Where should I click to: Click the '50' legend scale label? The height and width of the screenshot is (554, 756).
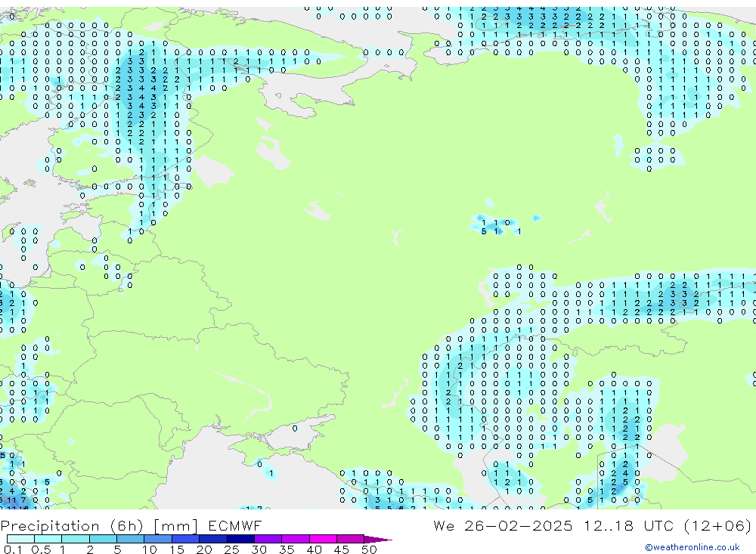(x=370, y=549)
